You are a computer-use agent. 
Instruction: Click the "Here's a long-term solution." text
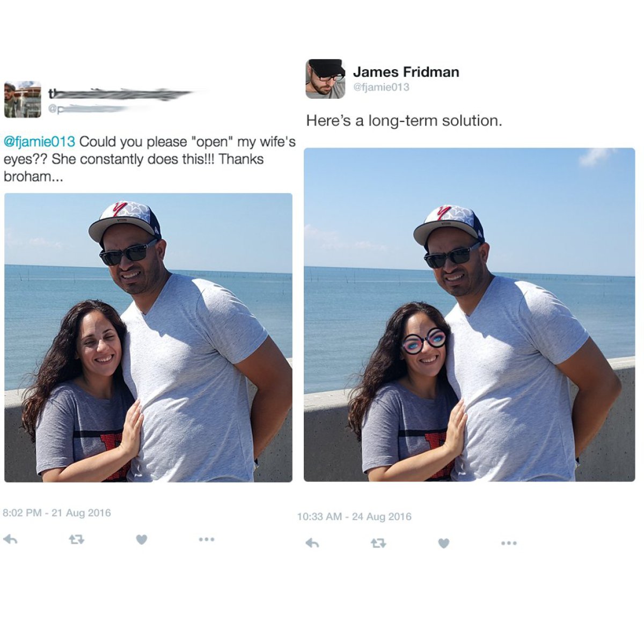pos(404,121)
